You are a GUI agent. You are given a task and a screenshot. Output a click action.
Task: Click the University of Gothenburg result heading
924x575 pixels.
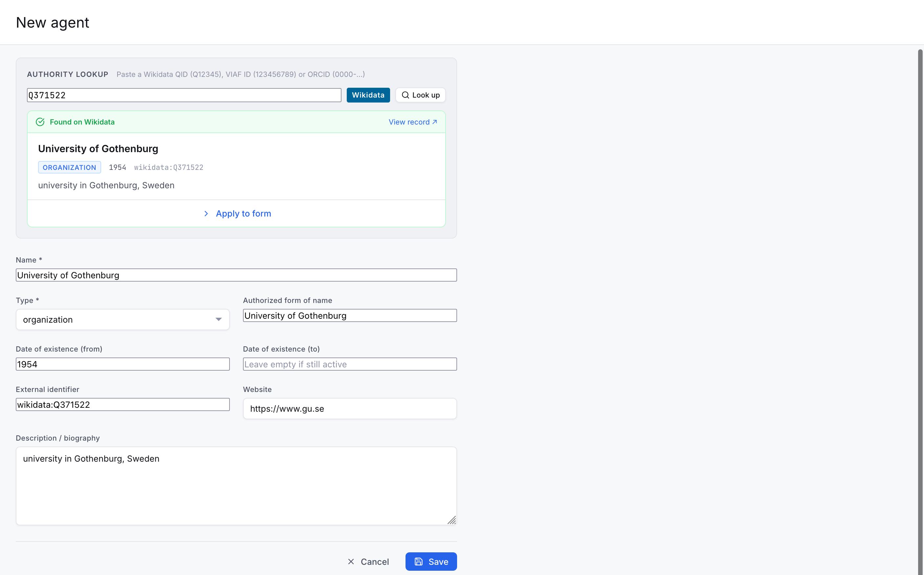98,149
